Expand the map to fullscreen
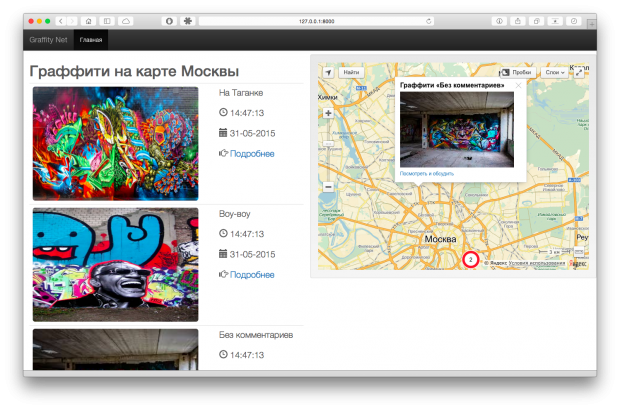620x410 pixels. coord(579,73)
